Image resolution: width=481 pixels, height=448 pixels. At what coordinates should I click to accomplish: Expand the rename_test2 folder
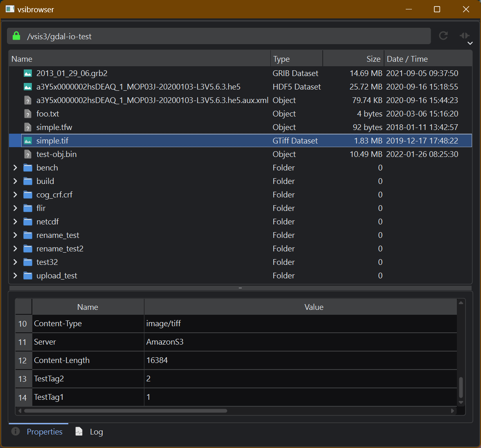click(x=15, y=248)
